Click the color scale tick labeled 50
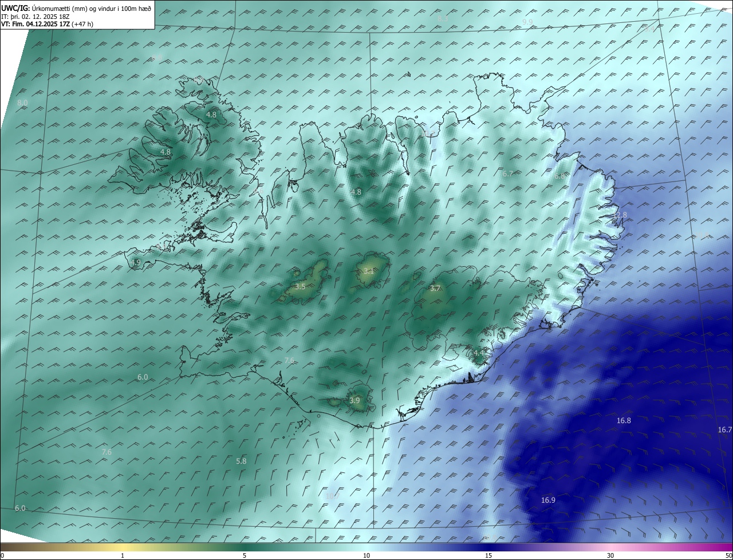This screenshot has height=560, width=733. [x=728, y=555]
